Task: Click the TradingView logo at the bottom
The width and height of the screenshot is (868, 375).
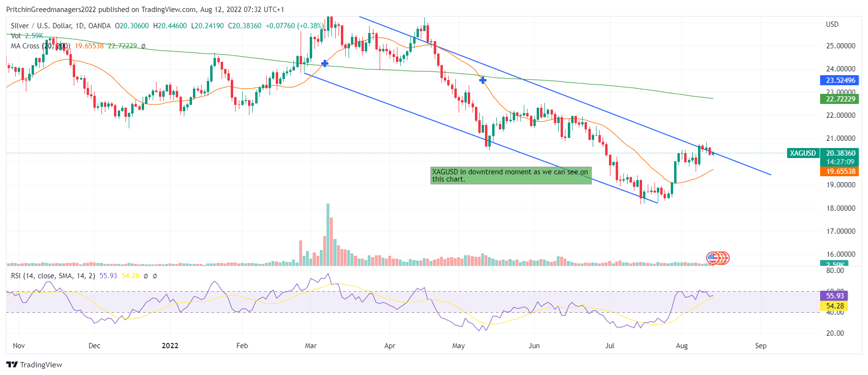Action: [x=34, y=365]
